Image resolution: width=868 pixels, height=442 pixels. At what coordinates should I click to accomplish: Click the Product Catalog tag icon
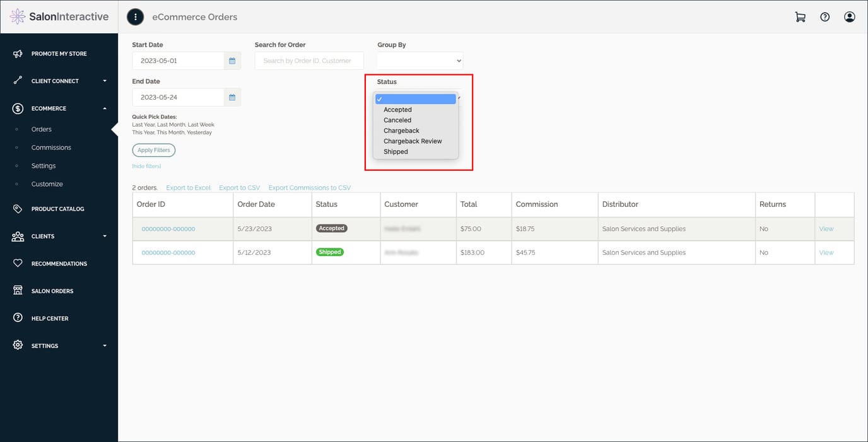18,209
